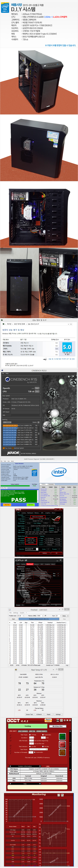Click the Validate button in CPU-Z
The image size is (78, 868).
[44, 553]
